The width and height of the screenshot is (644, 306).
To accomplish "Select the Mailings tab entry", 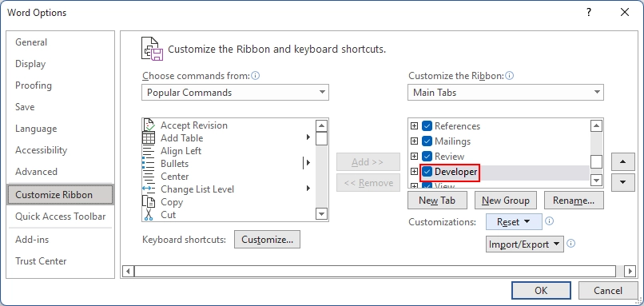I will pos(452,141).
